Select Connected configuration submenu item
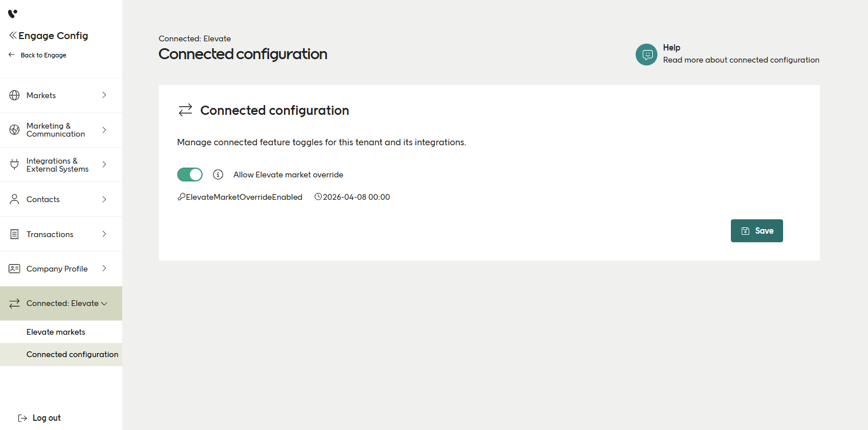This screenshot has height=430, width=868. point(72,354)
